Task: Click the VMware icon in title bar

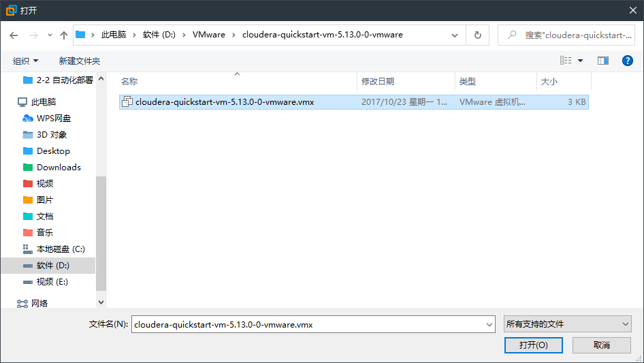Action: coord(11,10)
